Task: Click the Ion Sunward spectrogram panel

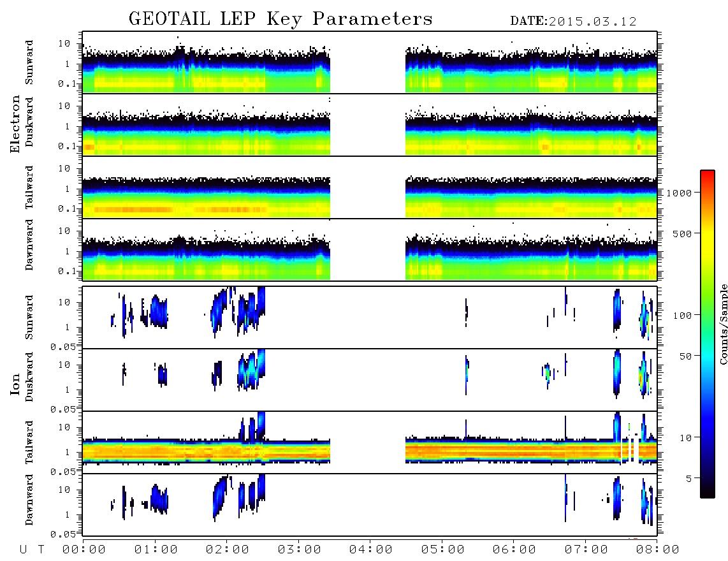Action: point(370,317)
